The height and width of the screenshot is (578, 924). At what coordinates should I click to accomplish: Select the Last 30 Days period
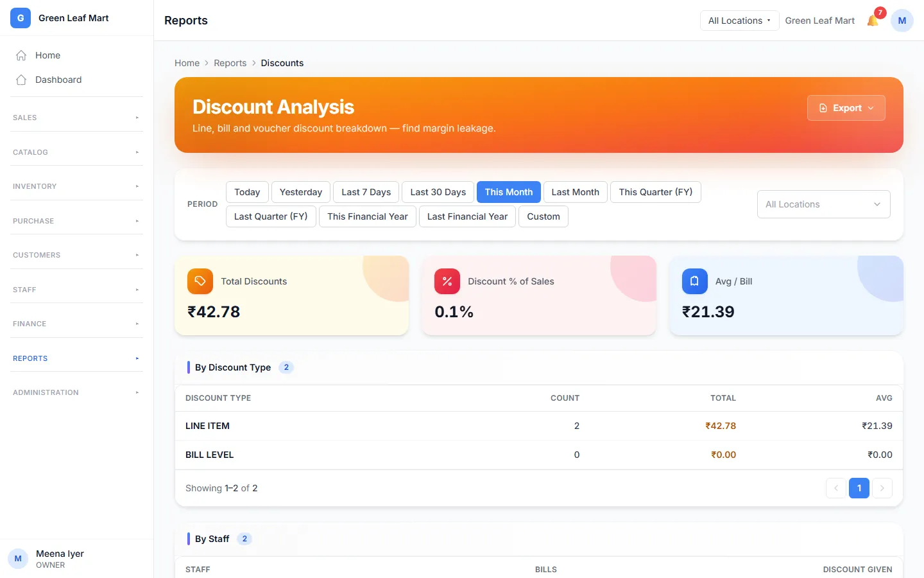tap(438, 192)
